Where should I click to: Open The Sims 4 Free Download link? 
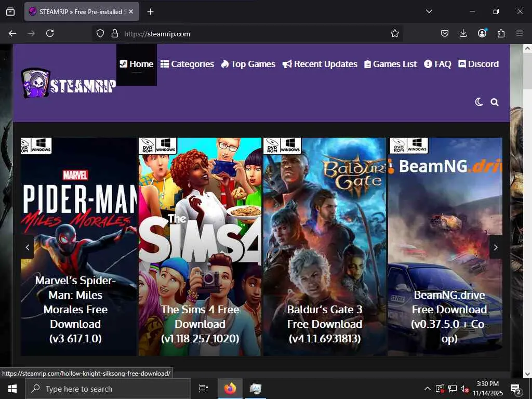coord(200,324)
